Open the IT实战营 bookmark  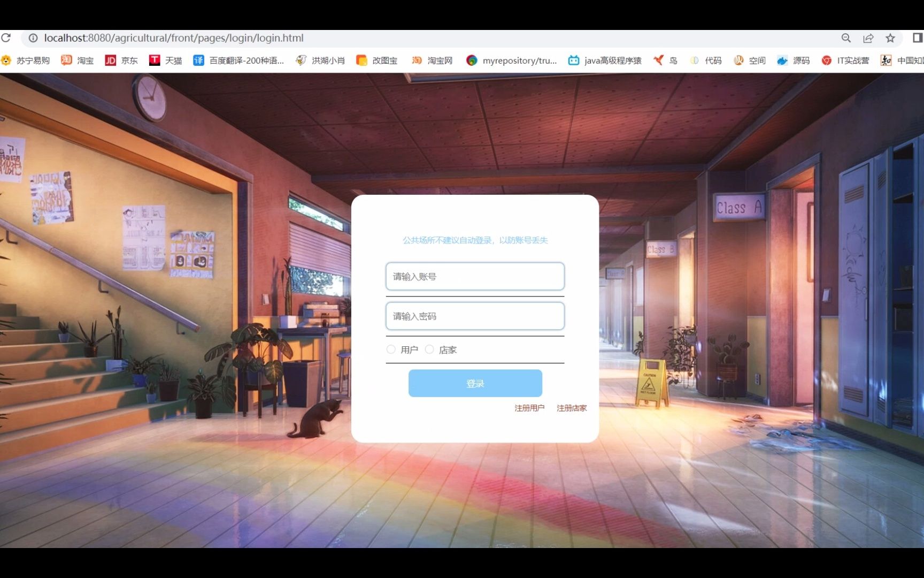pos(846,60)
